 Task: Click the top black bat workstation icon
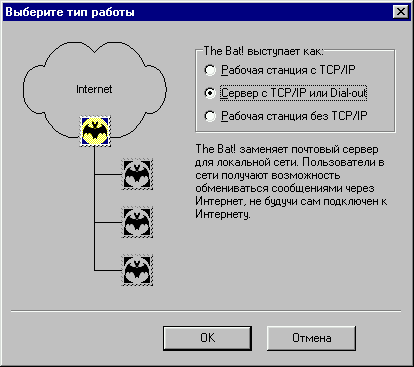(137, 174)
